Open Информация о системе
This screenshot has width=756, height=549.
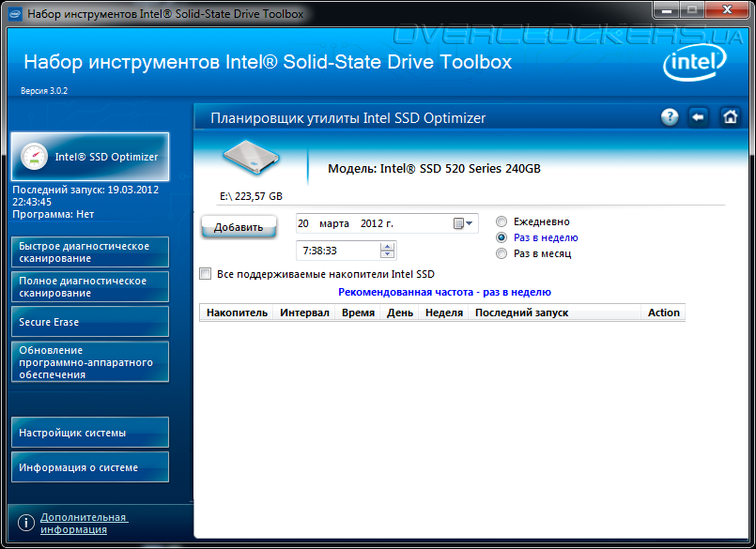coord(90,467)
